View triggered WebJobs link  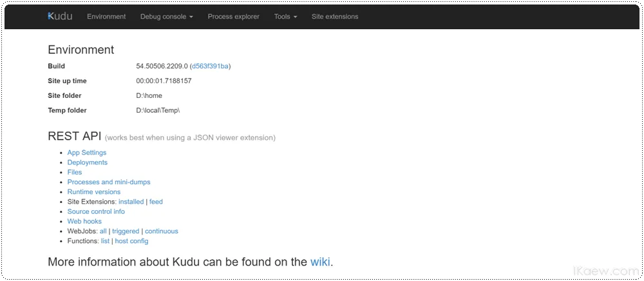[x=126, y=231]
